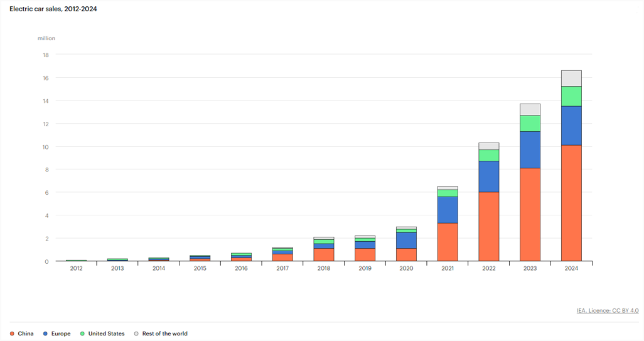
Task: Select the Europe segment of the 2023 bar
Action: 530,149
